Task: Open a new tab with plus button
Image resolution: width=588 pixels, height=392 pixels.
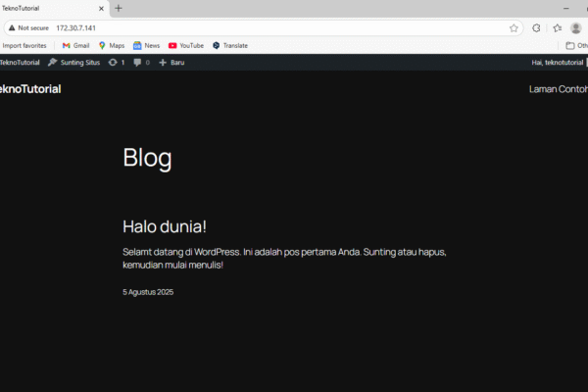Action: pyautogui.click(x=119, y=8)
